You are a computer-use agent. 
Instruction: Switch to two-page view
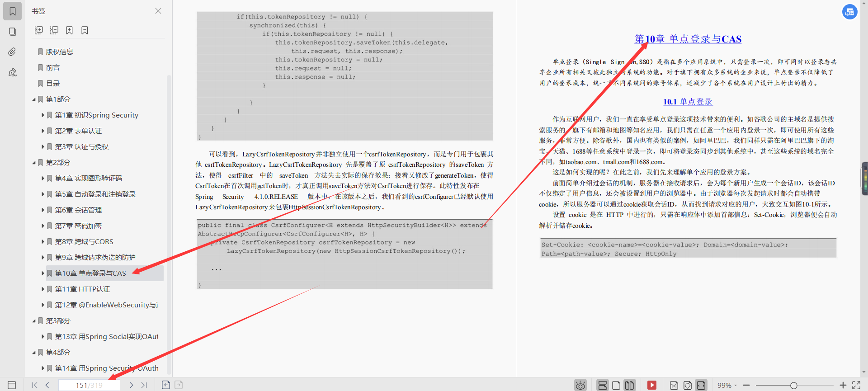[x=629, y=385]
